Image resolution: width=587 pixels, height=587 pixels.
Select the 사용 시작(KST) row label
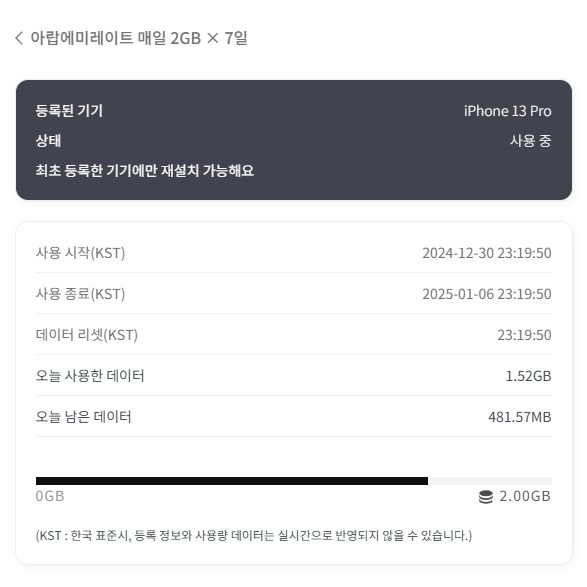pyautogui.click(x=80, y=253)
